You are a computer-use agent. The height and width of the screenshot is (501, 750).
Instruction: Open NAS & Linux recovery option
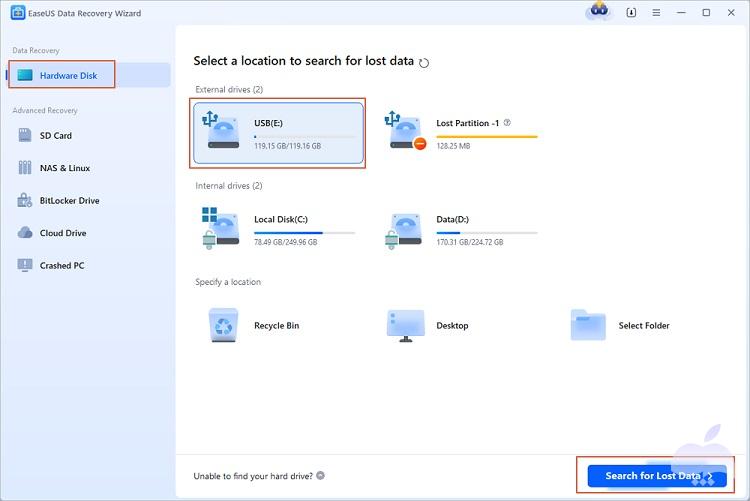point(64,168)
